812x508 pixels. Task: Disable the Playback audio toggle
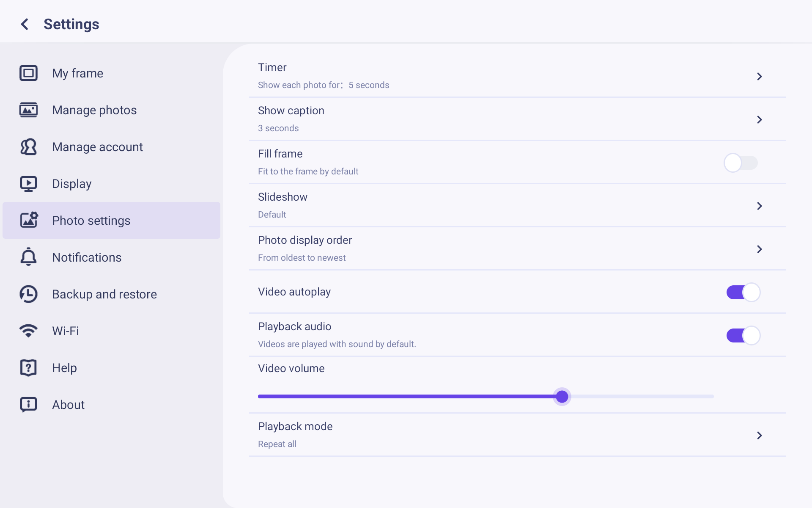[743, 335]
